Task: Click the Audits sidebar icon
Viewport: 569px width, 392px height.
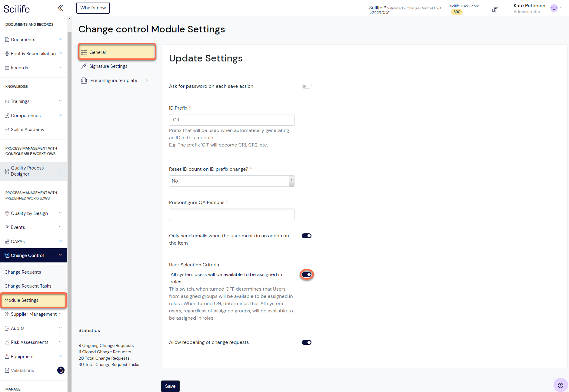Action: tap(7, 328)
